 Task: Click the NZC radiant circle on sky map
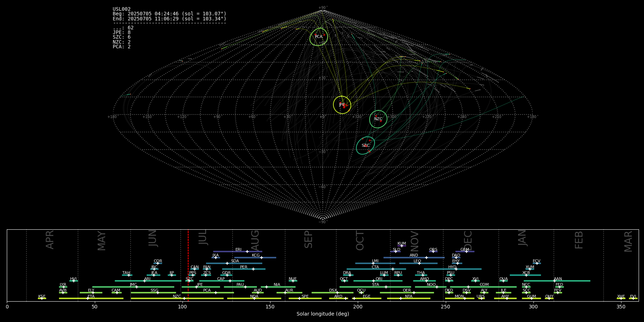(378, 119)
